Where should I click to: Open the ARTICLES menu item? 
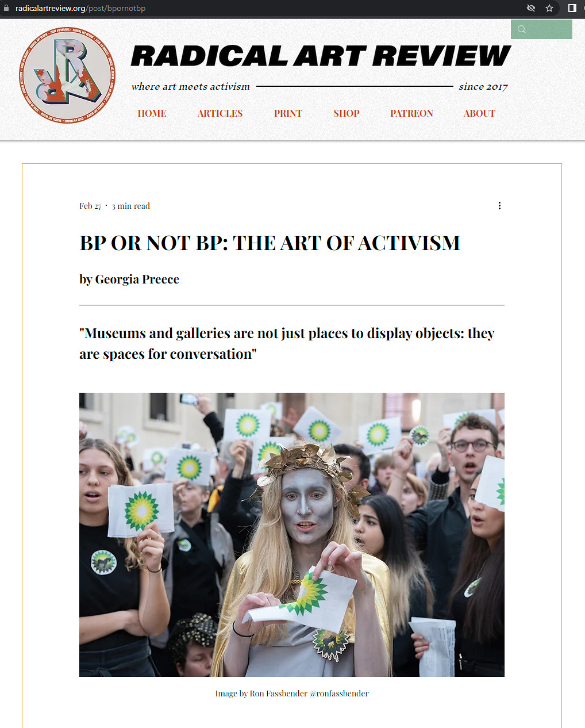[x=220, y=113]
